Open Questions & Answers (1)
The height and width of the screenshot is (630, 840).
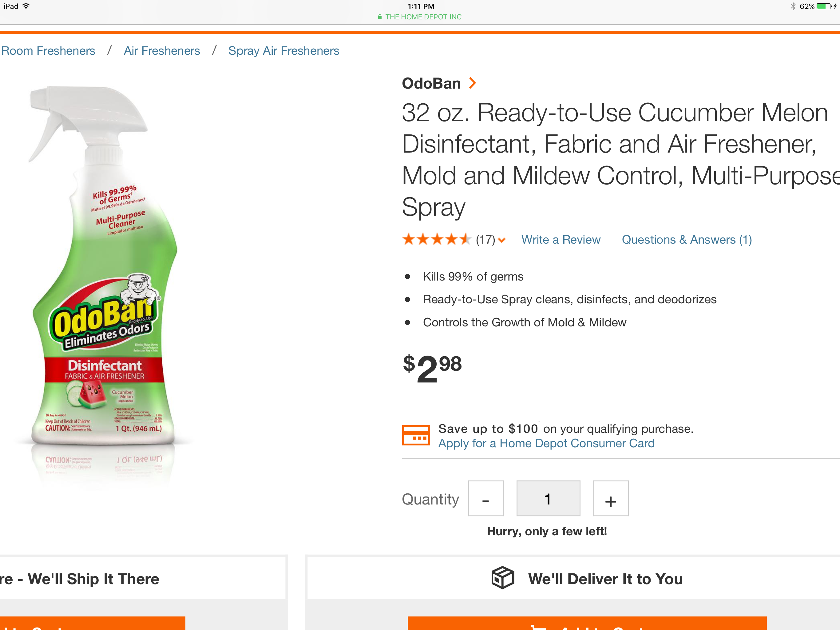pyautogui.click(x=687, y=240)
